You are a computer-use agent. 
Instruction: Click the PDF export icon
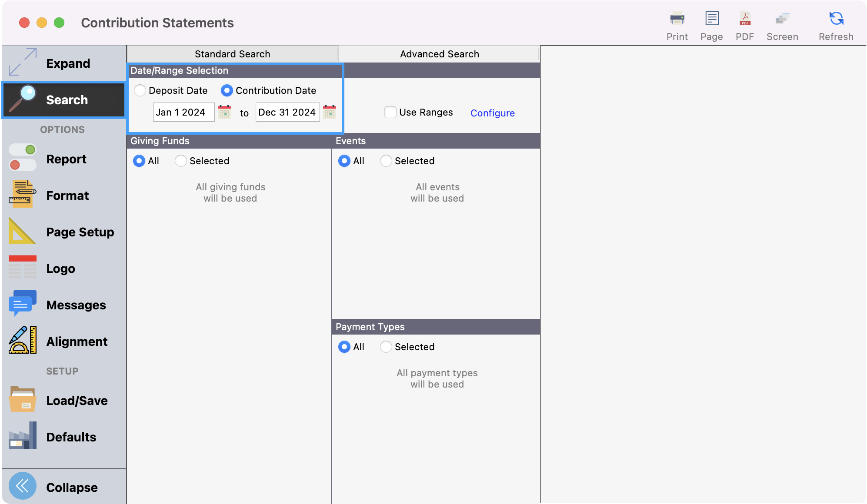click(x=745, y=19)
